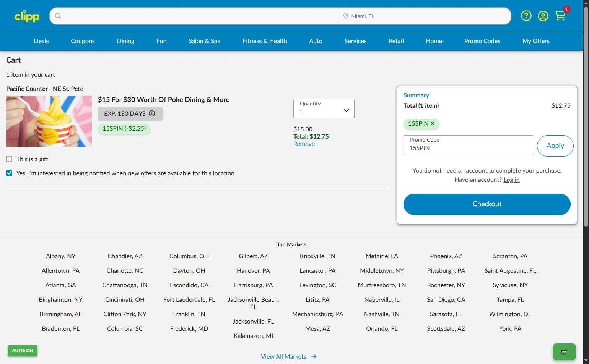Image resolution: width=589 pixels, height=364 pixels.
Task: Select the York, PA market
Action: [x=511, y=328]
